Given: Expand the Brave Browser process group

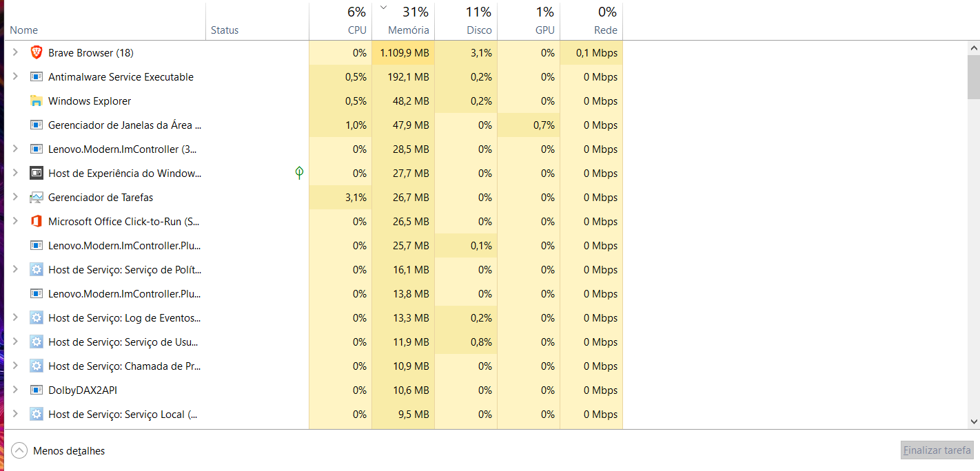Looking at the screenshot, I should [x=15, y=52].
